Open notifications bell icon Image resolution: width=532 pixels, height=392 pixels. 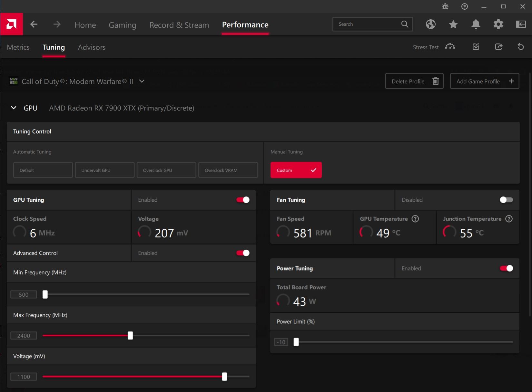[x=476, y=24]
